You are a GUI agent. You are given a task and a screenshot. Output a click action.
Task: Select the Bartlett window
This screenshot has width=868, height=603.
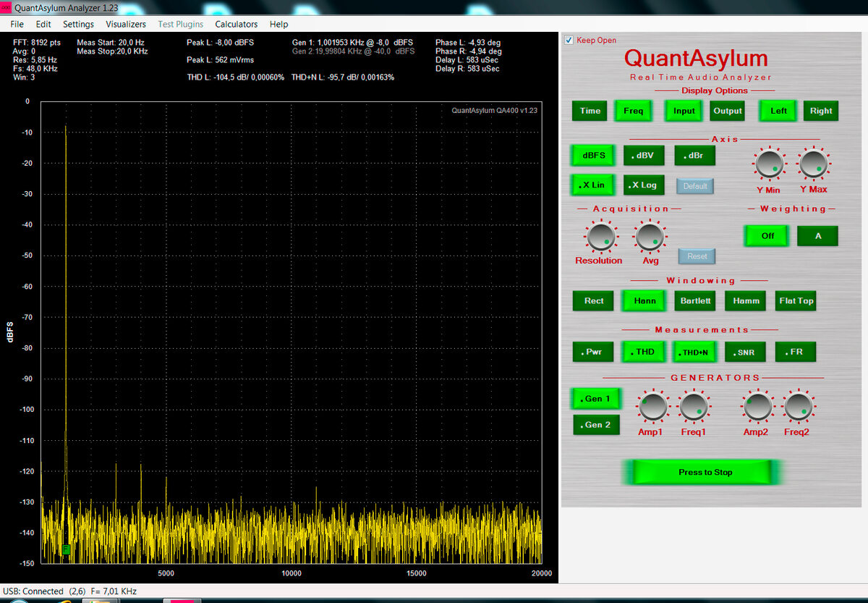[x=695, y=300]
